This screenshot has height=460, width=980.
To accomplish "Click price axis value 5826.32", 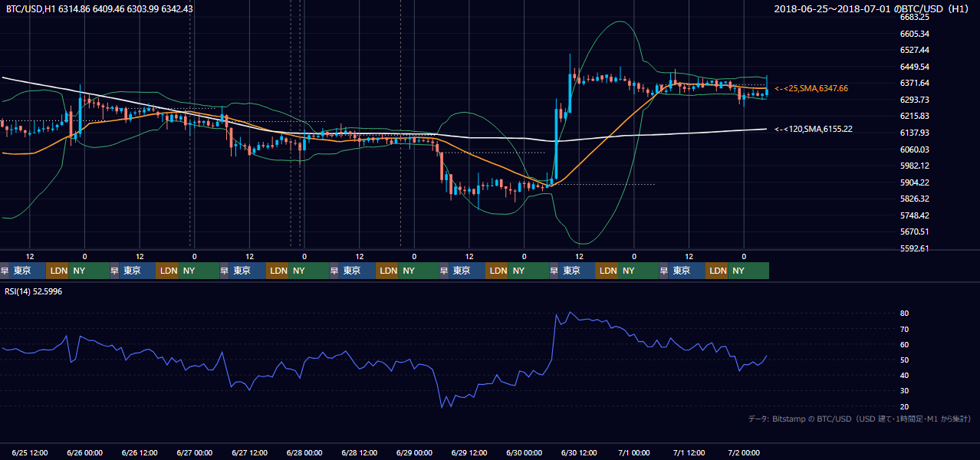I will click(x=915, y=199).
